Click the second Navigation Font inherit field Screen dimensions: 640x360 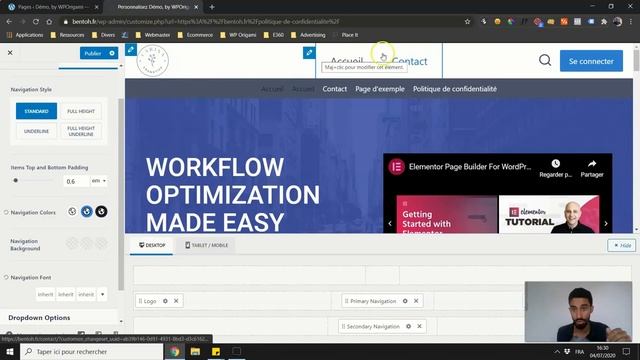pyautogui.click(x=66, y=294)
